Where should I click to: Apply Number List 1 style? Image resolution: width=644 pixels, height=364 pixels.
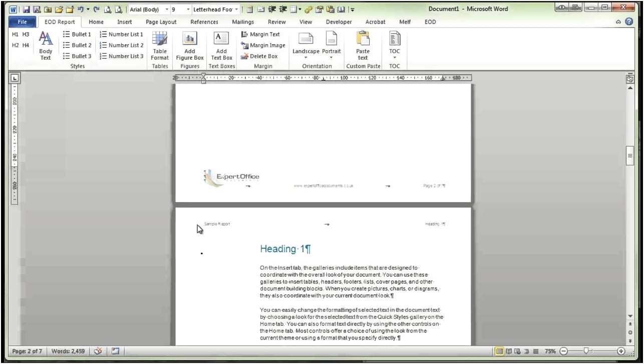[122, 35]
